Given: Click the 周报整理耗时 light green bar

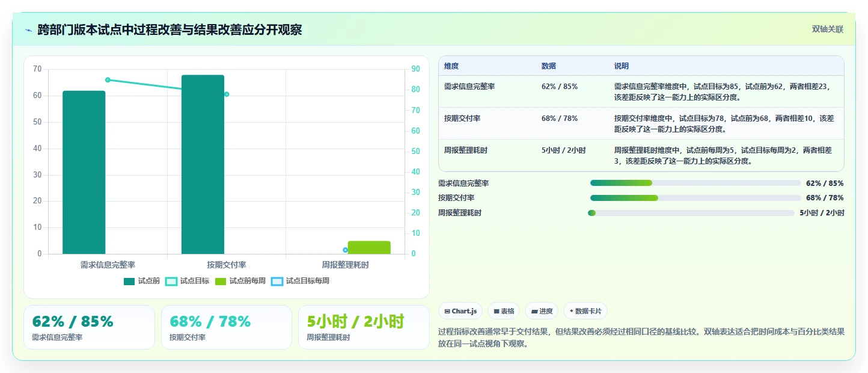Looking at the screenshot, I should [x=369, y=247].
